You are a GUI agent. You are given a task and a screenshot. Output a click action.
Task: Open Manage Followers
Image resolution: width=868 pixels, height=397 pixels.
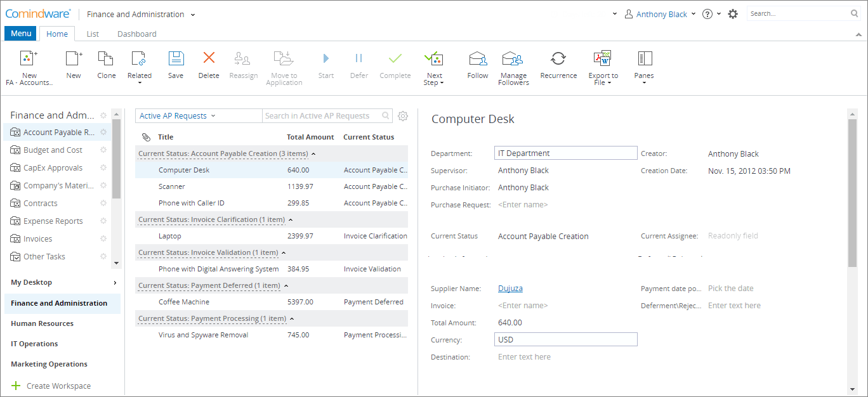point(513,59)
